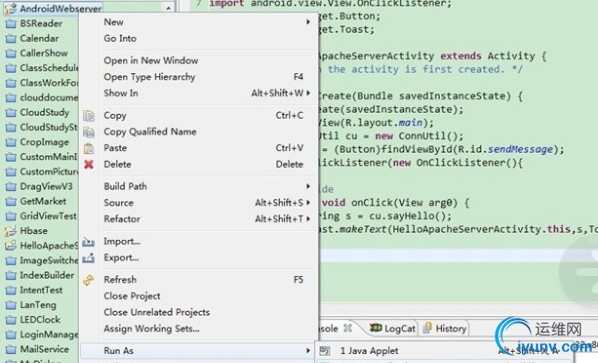Click the CloudStudy folder icon

11,112
